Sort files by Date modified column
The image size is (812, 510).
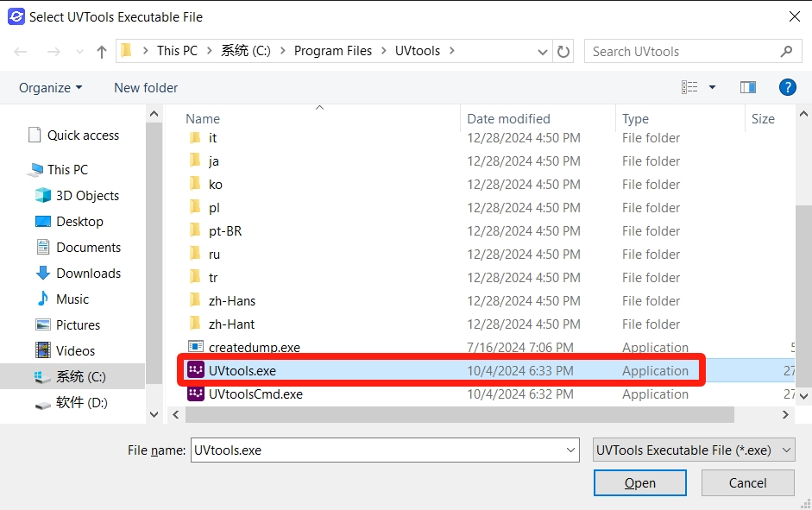(508, 119)
